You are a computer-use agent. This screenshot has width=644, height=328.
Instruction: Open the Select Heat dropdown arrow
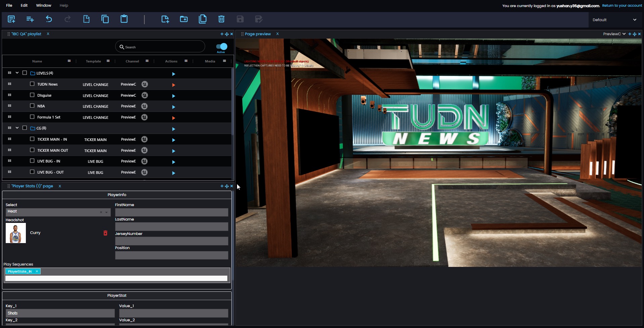click(x=106, y=212)
